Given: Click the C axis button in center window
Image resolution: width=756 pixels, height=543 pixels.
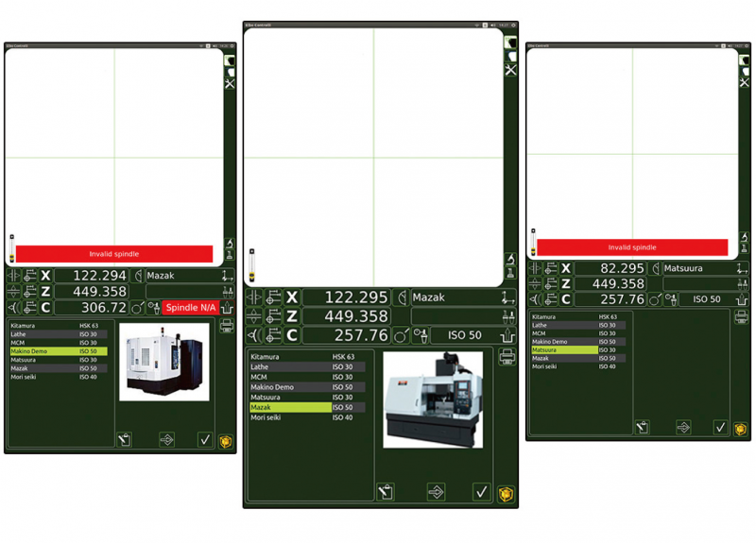Looking at the screenshot, I should [292, 335].
